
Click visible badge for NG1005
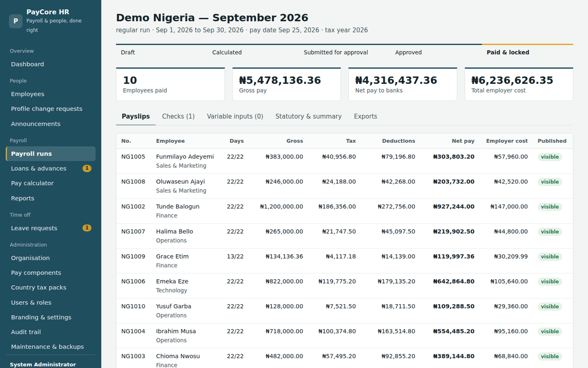tap(550, 157)
